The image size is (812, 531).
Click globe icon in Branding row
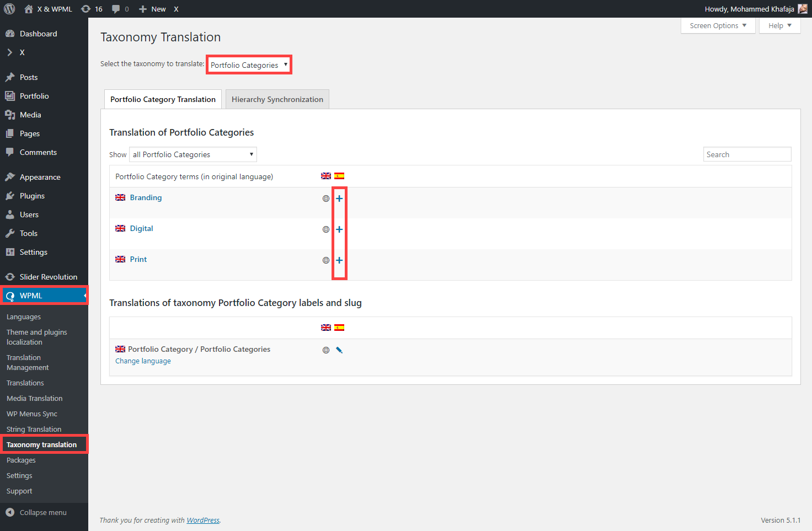[326, 199]
